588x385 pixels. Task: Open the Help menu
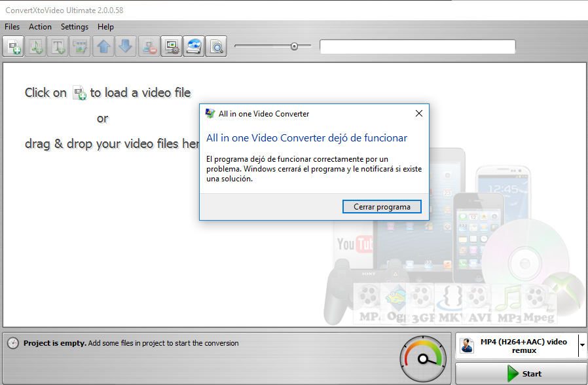[106, 27]
